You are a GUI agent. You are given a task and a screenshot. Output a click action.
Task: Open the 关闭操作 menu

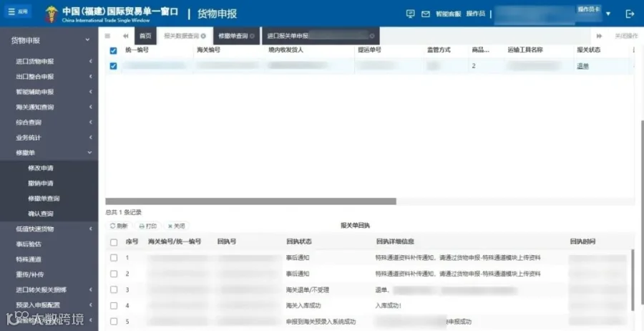pos(626,36)
